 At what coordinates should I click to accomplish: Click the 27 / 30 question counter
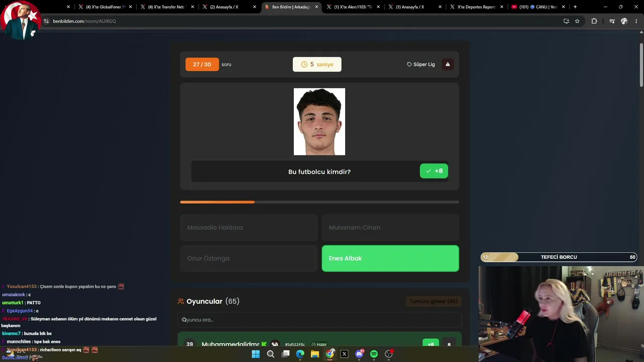(x=202, y=64)
